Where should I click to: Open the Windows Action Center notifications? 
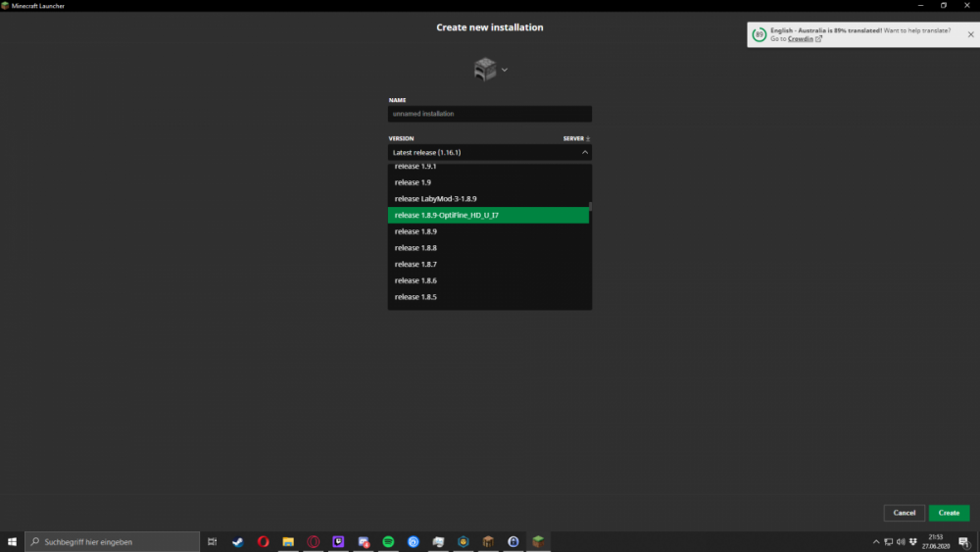(964, 541)
